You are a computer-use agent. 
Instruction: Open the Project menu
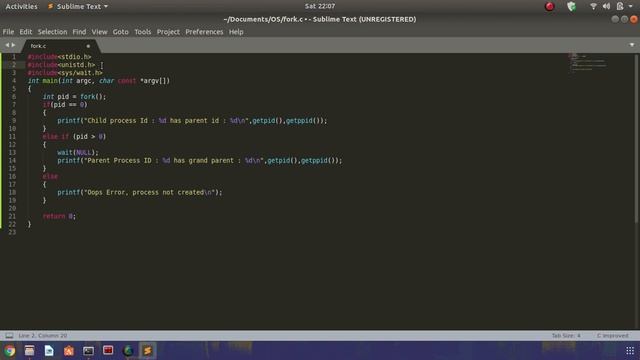tap(168, 32)
